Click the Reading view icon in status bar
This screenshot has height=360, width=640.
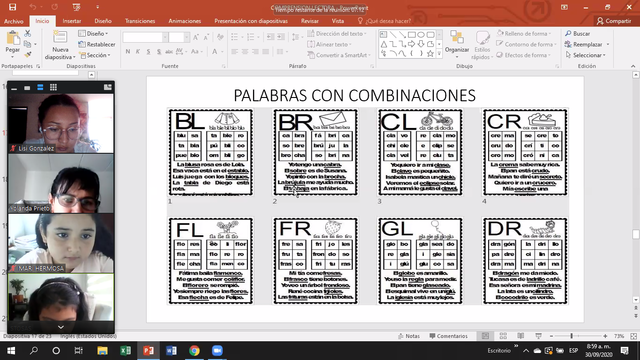pyautogui.click(x=521, y=336)
